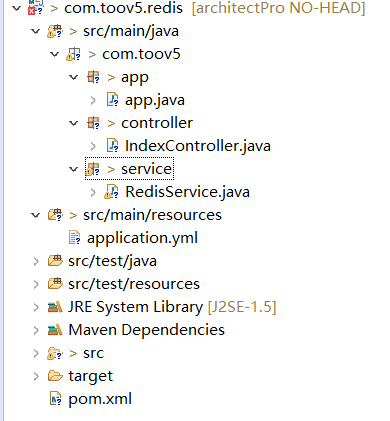Screen dimensions: 390x421
Task: Click the warning file icon of RedisService.java
Action: click(111, 192)
